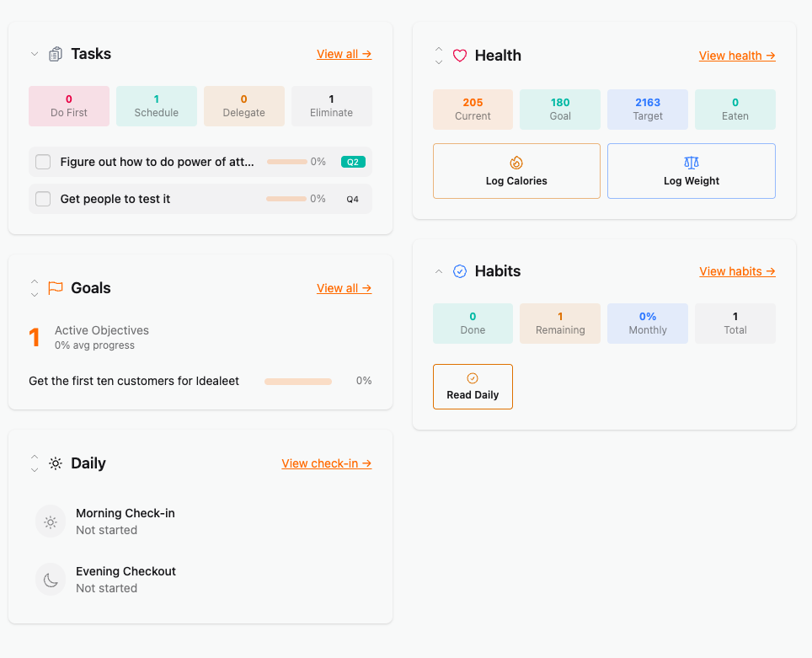
Task: Click the checked badge icon beside Habits
Action: tap(460, 270)
